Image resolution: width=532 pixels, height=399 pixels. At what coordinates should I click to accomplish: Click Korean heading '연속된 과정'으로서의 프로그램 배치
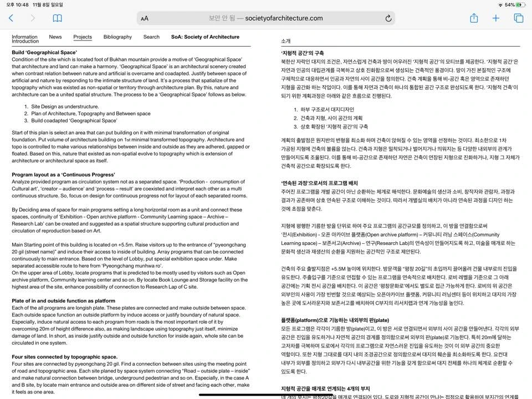click(x=319, y=183)
